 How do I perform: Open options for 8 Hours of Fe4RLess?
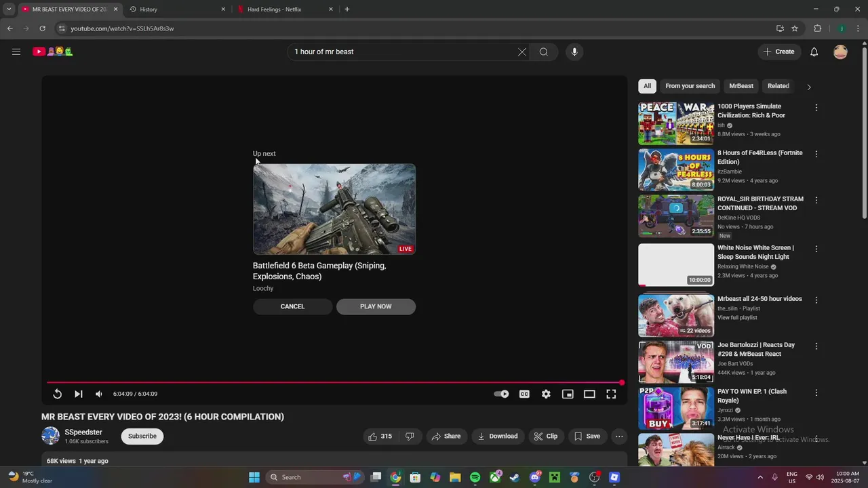pos(816,154)
